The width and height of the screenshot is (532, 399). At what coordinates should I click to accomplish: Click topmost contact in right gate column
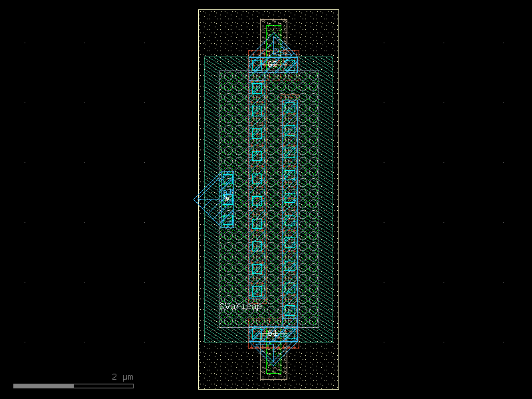click(x=290, y=107)
